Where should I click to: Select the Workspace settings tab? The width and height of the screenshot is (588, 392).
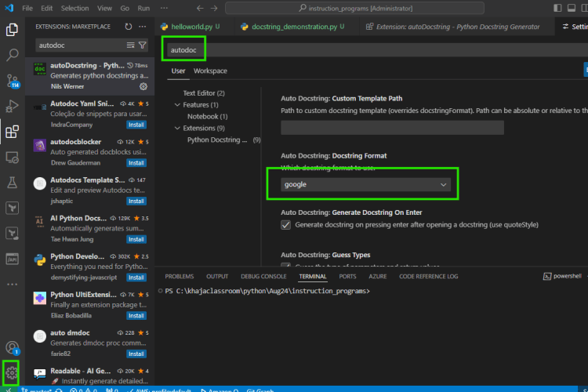tap(210, 71)
